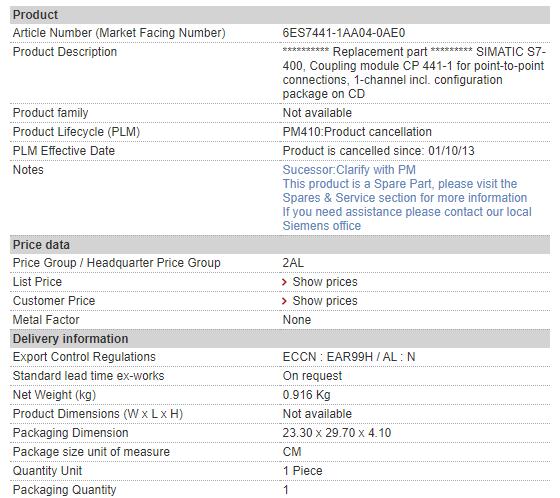Click 'Price Group / Headquarter Price Group' label
Screen dimensions: 560x498
tap(116, 263)
